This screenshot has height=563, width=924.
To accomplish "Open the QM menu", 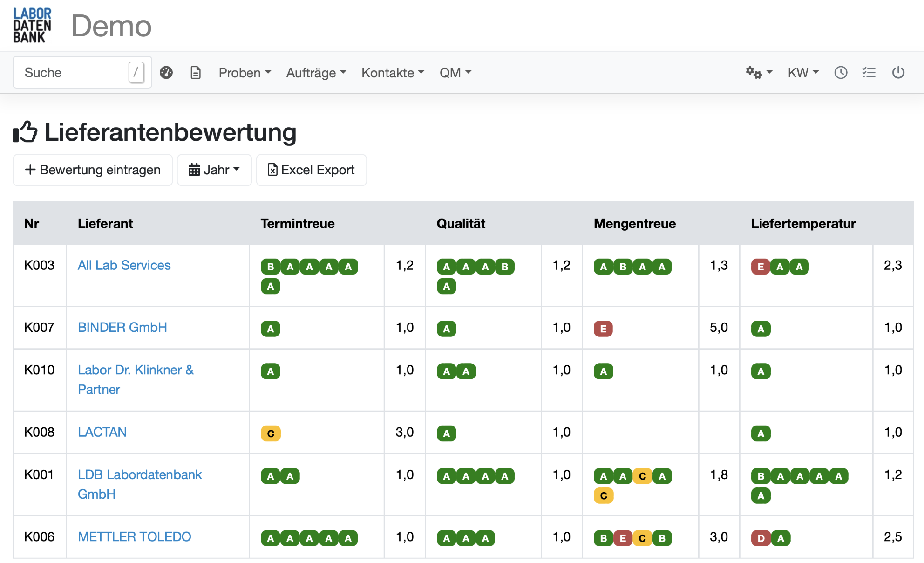I will [x=455, y=73].
